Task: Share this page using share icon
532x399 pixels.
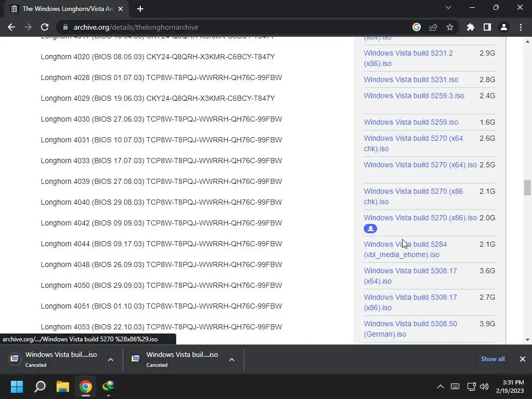Action: [433, 27]
